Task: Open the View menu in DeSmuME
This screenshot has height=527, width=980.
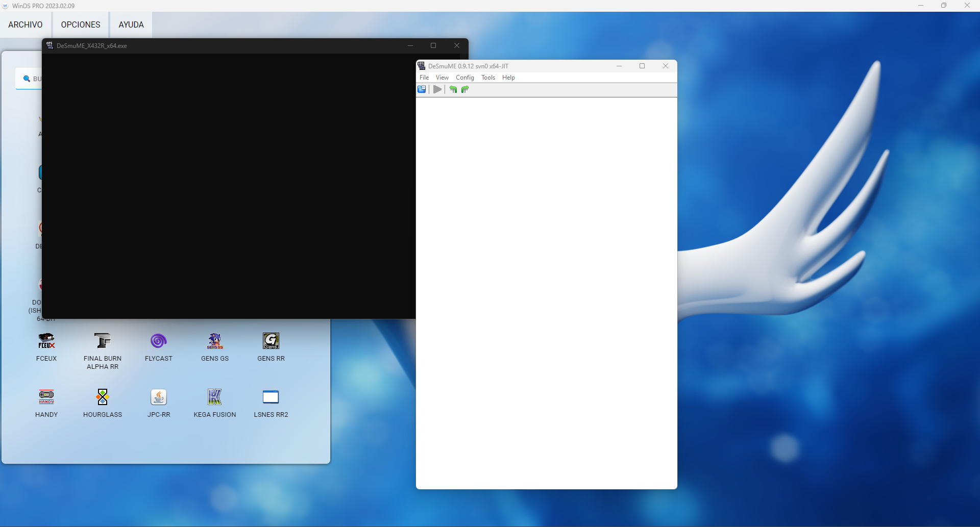Action: point(442,78)
